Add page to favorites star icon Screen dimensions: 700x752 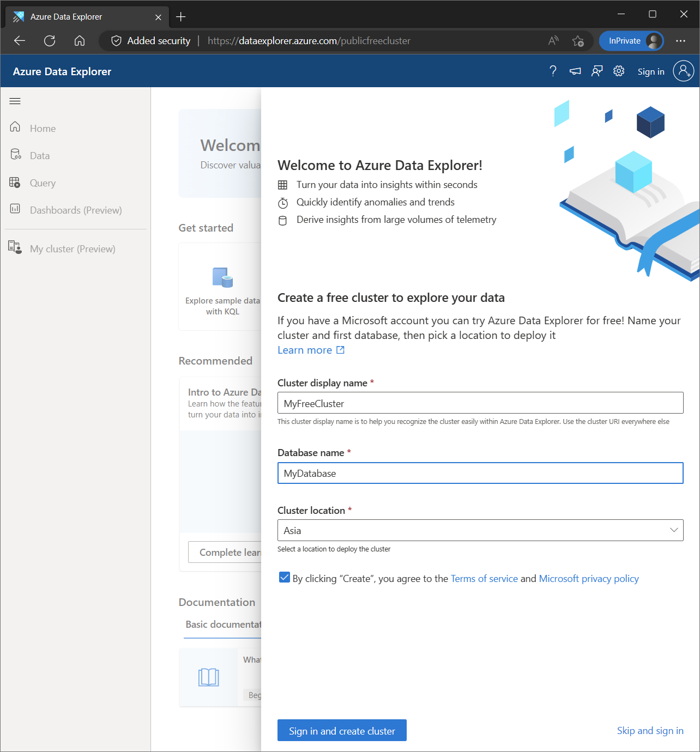(578, 41)
